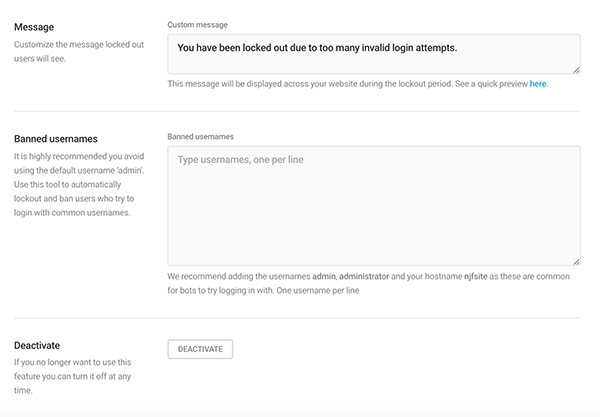This screenshot has height=417, width=600.
Task: Click the hostname 'njfsite' text
Action: click(476, 276)
